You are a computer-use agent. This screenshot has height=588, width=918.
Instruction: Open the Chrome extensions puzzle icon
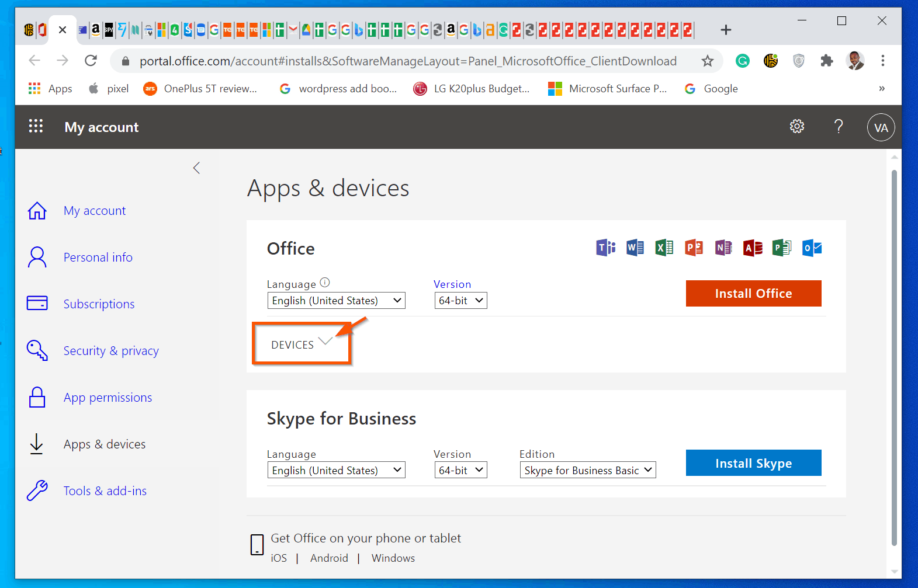tap(826, 61)
